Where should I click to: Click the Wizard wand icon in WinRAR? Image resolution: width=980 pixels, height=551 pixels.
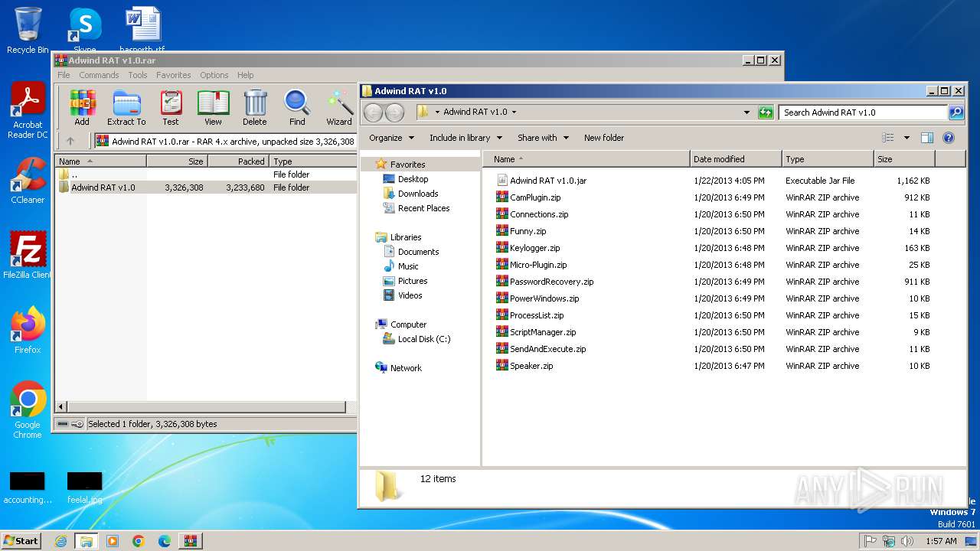(x=339, y=107)
